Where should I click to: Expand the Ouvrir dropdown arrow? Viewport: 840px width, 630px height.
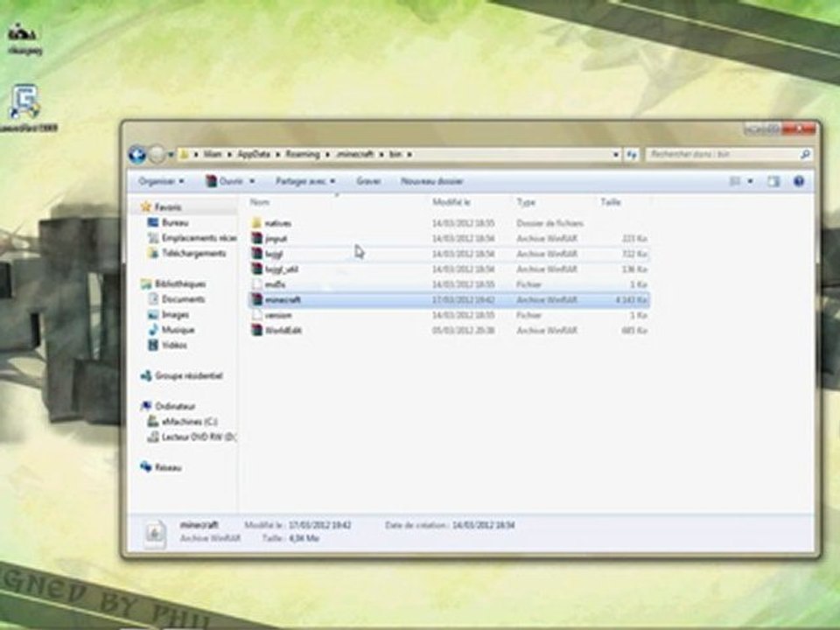click(252, 182)
